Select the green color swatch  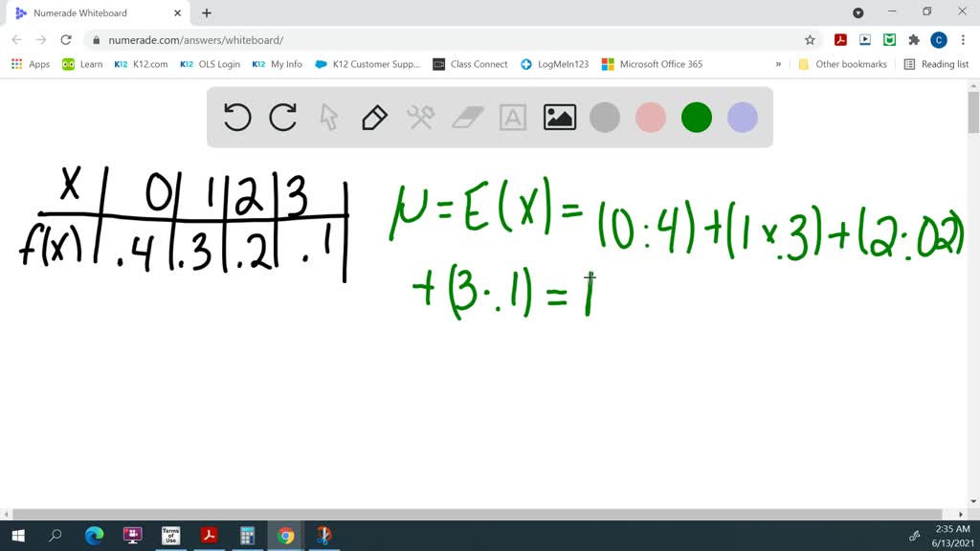[696, 117]
